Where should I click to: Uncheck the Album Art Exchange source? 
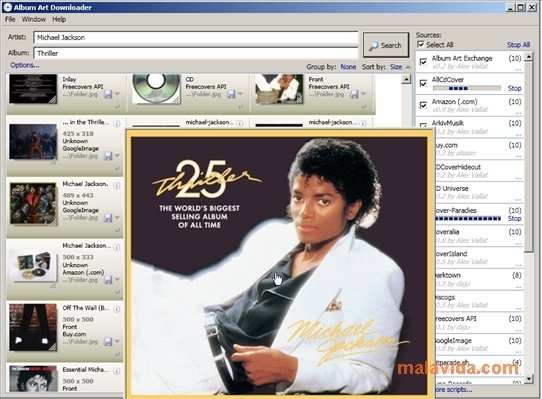[x=423, y=62]
